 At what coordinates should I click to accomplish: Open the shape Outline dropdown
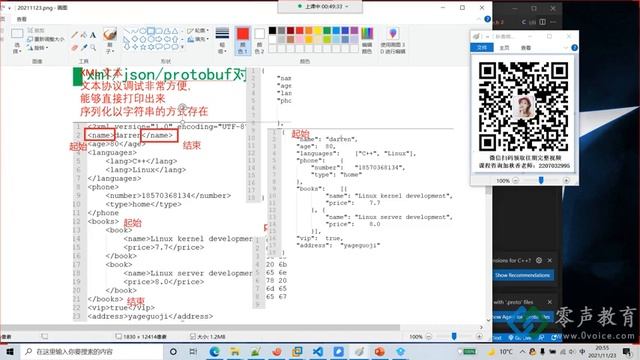(x=198, y=31)
